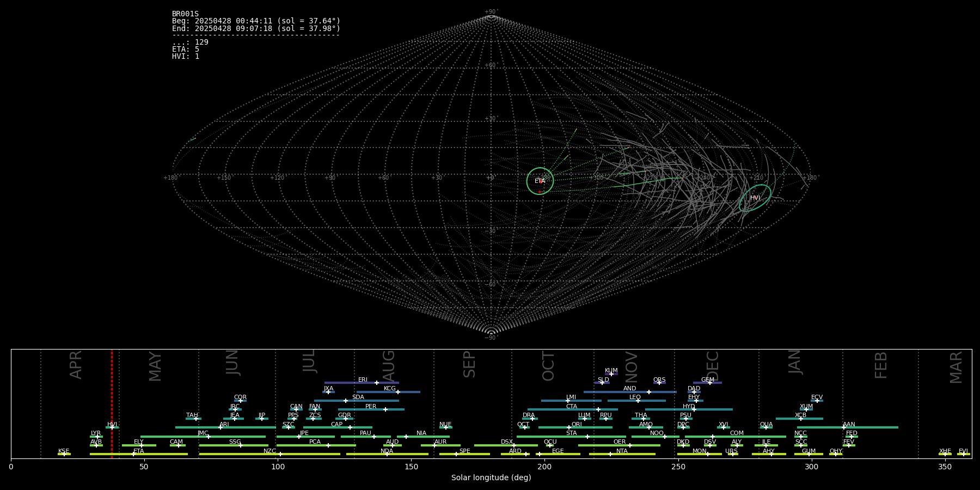The image size is (980, 490).
Task: Click the ERI shower label
Action: tap(363, 380)
